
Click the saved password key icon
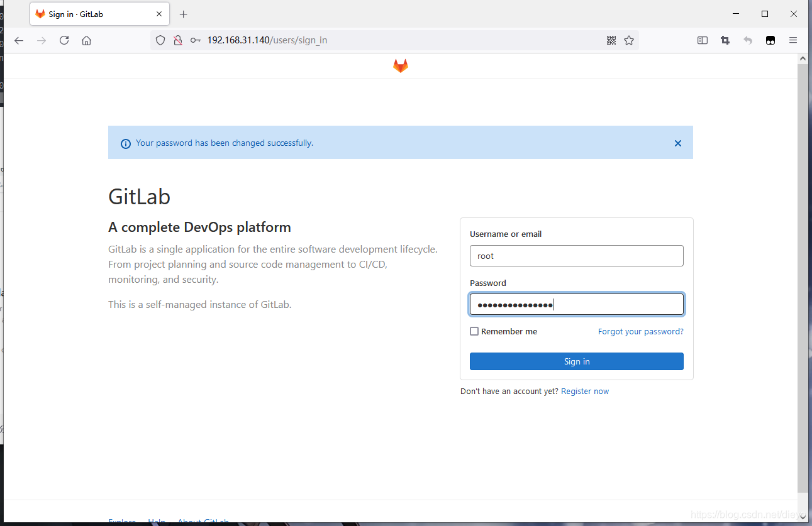pyautogui.click(x=196, y=40)
